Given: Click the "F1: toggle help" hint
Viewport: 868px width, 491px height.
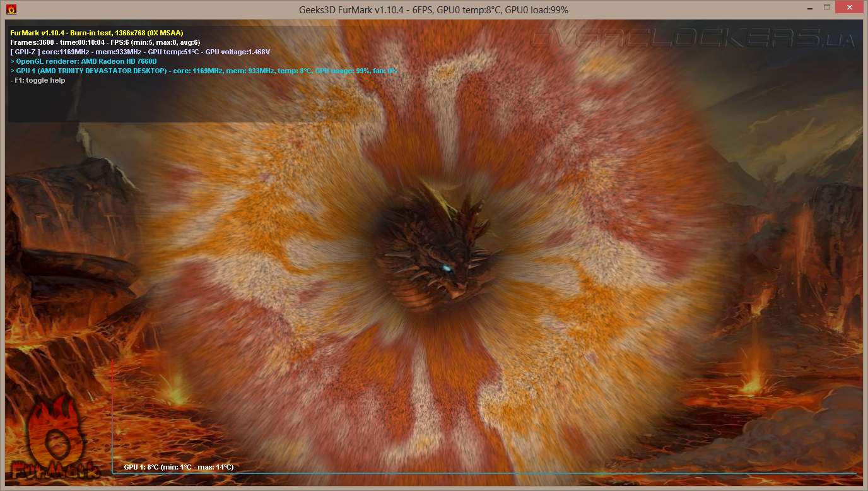Looking at the screenshot, I should click(38, 80).
